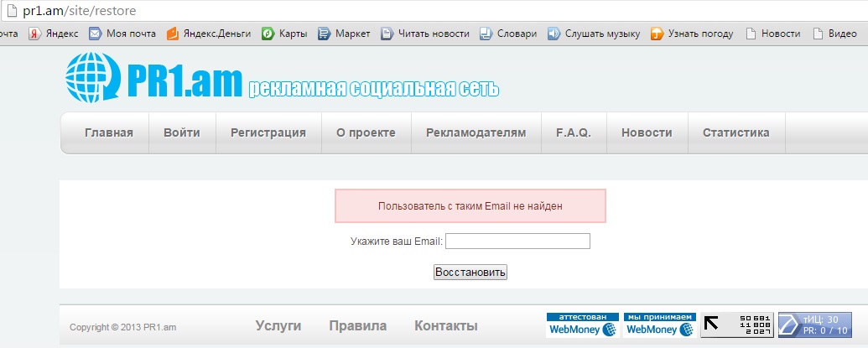The image size is (868, 348).
Task: Open the Словари bookmark
Action: [x=508, y=34]
